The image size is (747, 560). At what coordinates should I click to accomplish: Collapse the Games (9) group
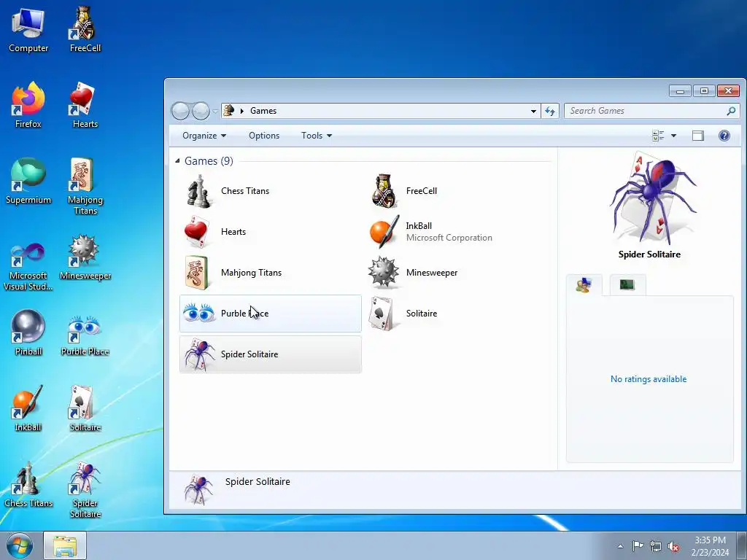pyautogui.click(x=177, y=161)
